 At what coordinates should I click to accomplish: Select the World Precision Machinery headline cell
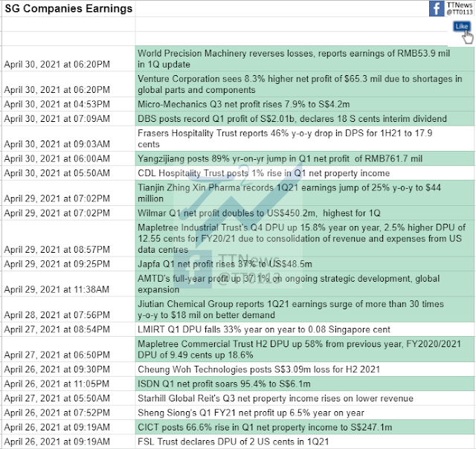[304, 59]
